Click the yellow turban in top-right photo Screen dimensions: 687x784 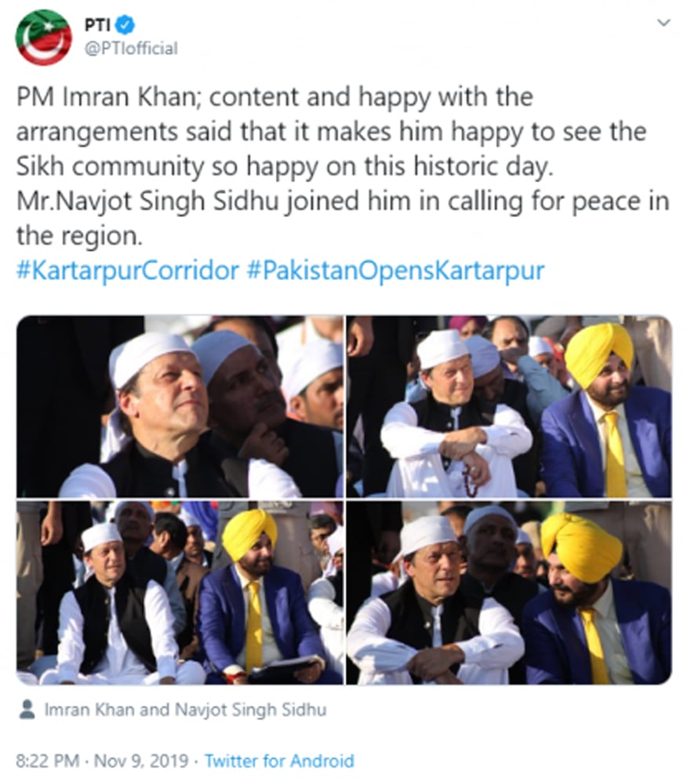[598, 350]
